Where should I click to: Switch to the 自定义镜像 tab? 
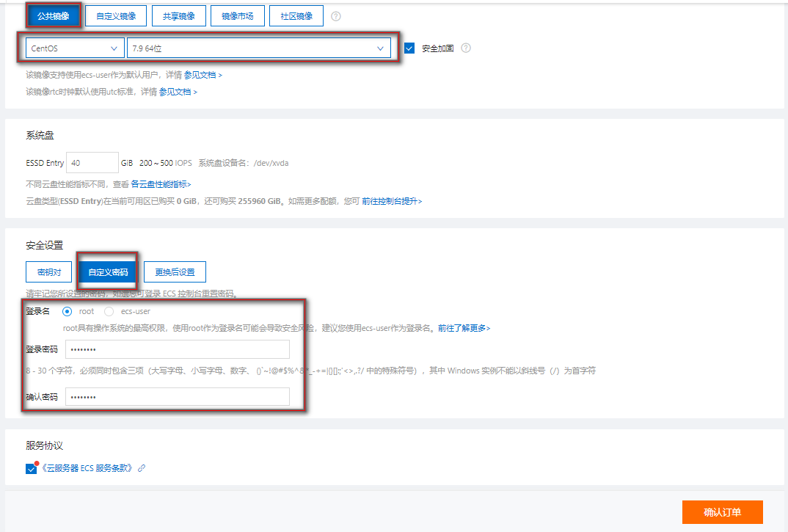(x=114, y=15)
